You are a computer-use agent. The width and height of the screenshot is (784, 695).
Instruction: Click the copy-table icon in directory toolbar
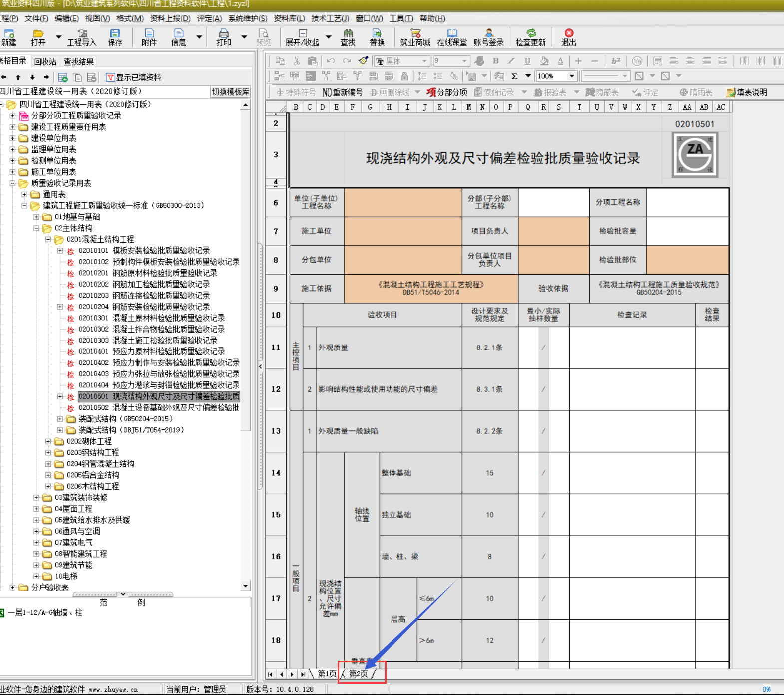(x=77, y=77)
